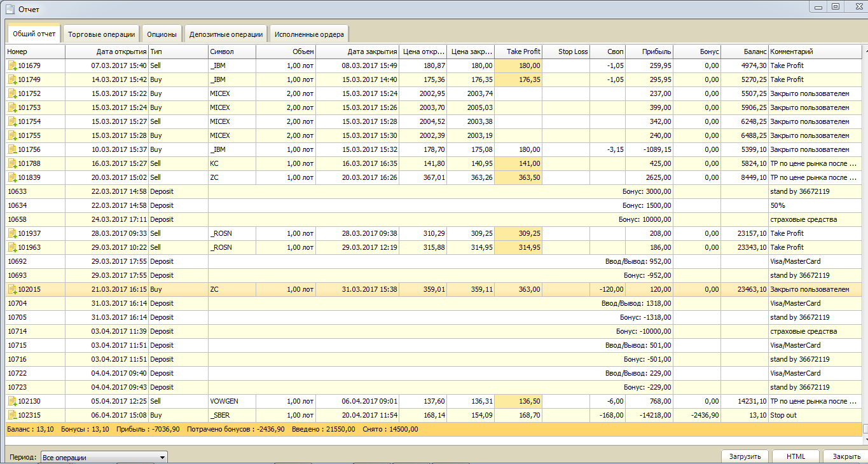Click the Загрузить button

[745, 456]
